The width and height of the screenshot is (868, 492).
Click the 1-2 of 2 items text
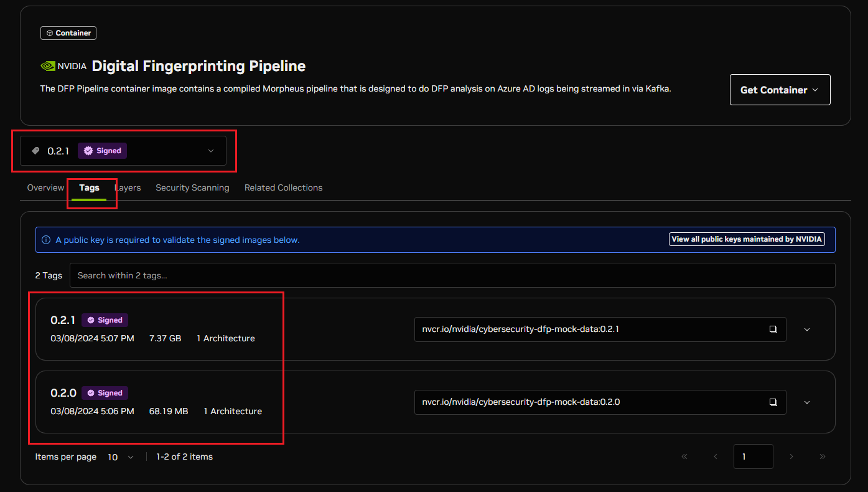pos(185,457)
